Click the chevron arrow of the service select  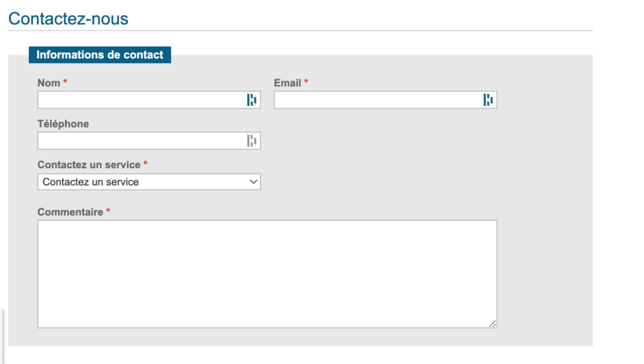pyautogui.click(x=253, y=182)
